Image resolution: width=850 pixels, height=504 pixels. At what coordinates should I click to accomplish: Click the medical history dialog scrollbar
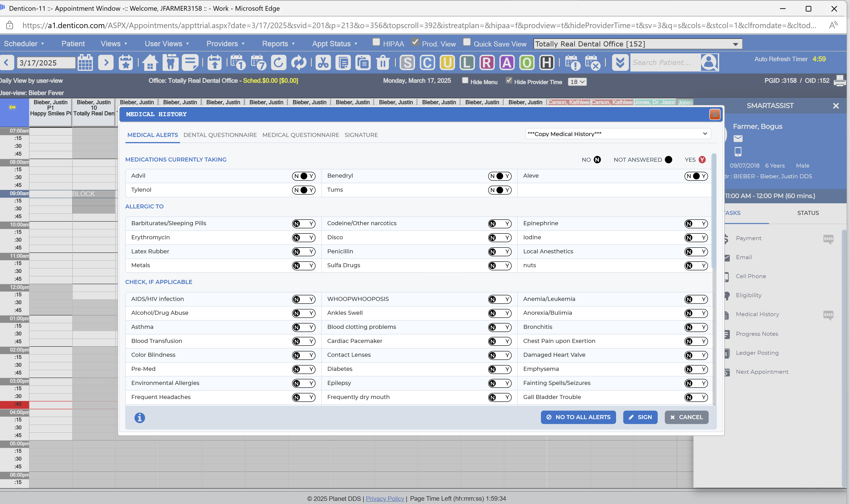pyautogui.click(x=714, y=211)
